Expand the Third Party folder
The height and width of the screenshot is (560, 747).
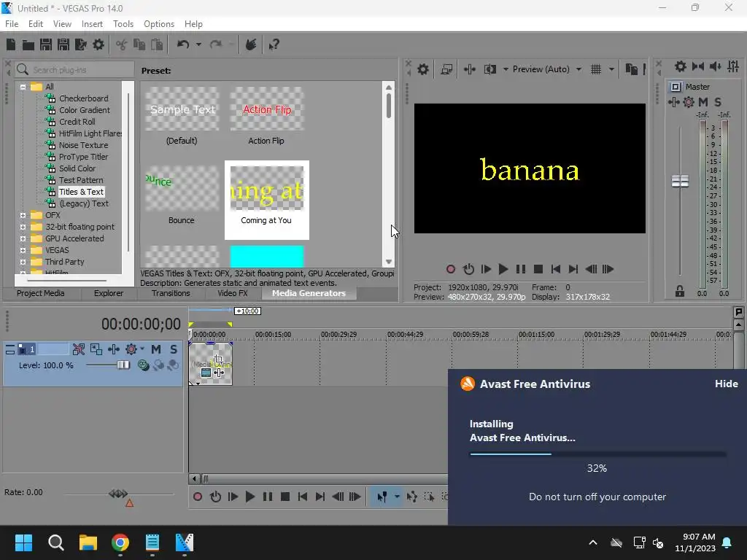click(23, 262)
